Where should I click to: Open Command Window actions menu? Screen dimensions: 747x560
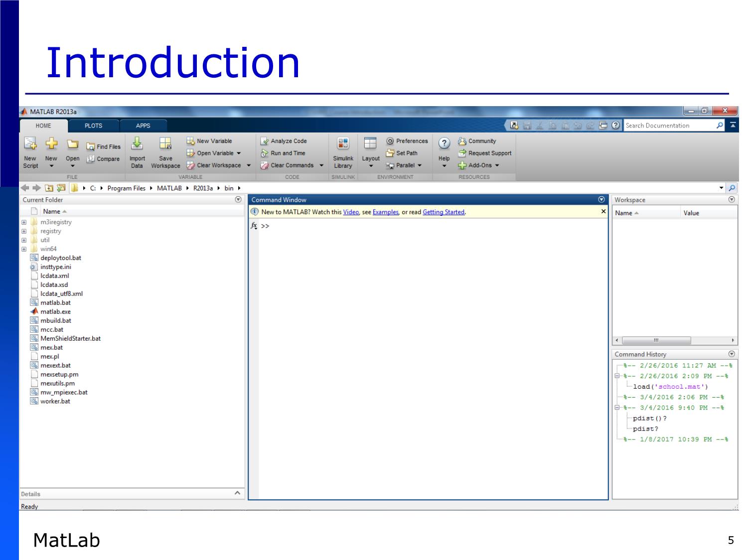click(601, 199)
